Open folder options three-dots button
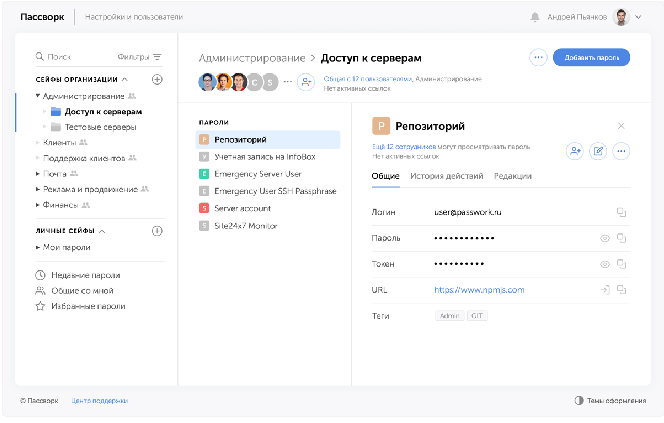This screenshot has height=423, width=664. pyautogui.click(x=538, y=57)
